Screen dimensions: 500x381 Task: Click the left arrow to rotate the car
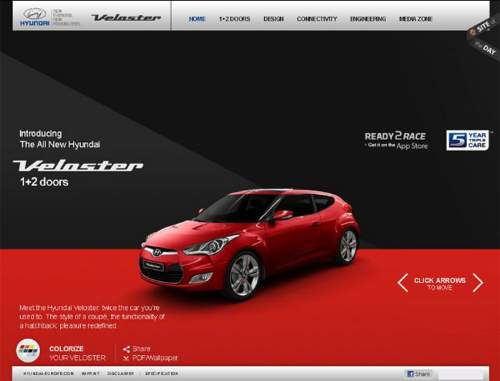click(x=403, y=283)
